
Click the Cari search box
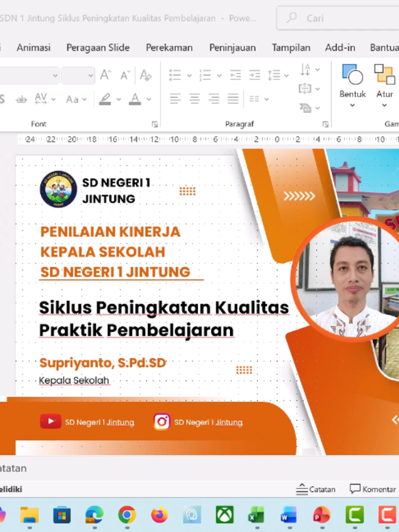pyautogui.click(x=338, y=18)
